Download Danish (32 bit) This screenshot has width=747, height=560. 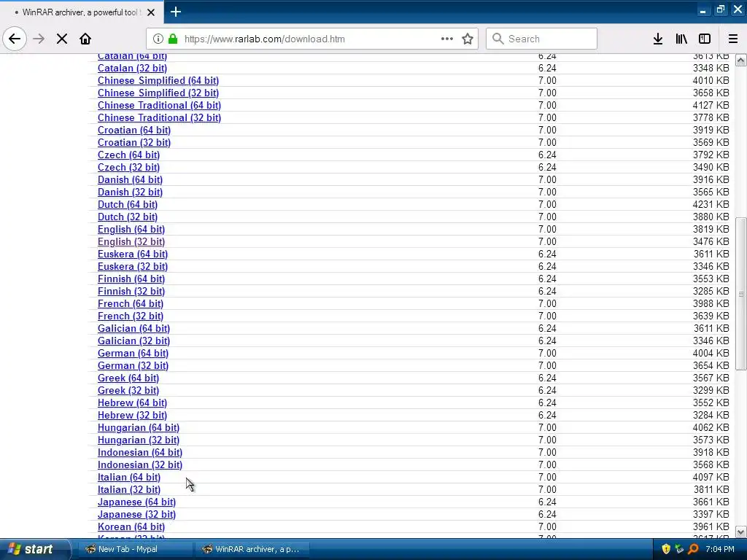coord(130,192)
